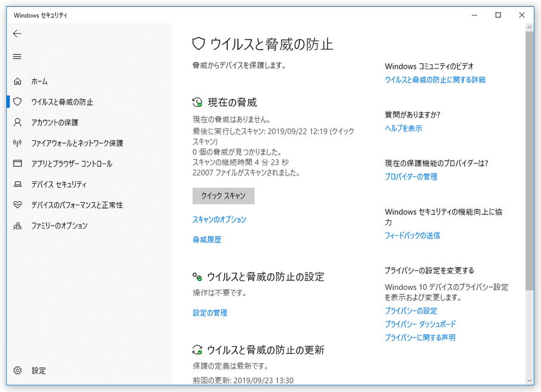The image size is (541, 392).
Task: Click the 保護の定義は最新です。 text
Action: coord(230,366)
